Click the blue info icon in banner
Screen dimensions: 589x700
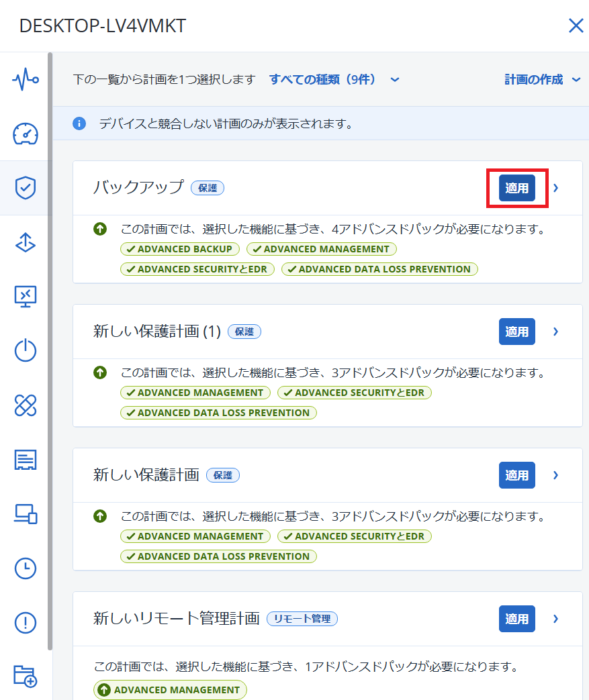(x=79, y=123)
